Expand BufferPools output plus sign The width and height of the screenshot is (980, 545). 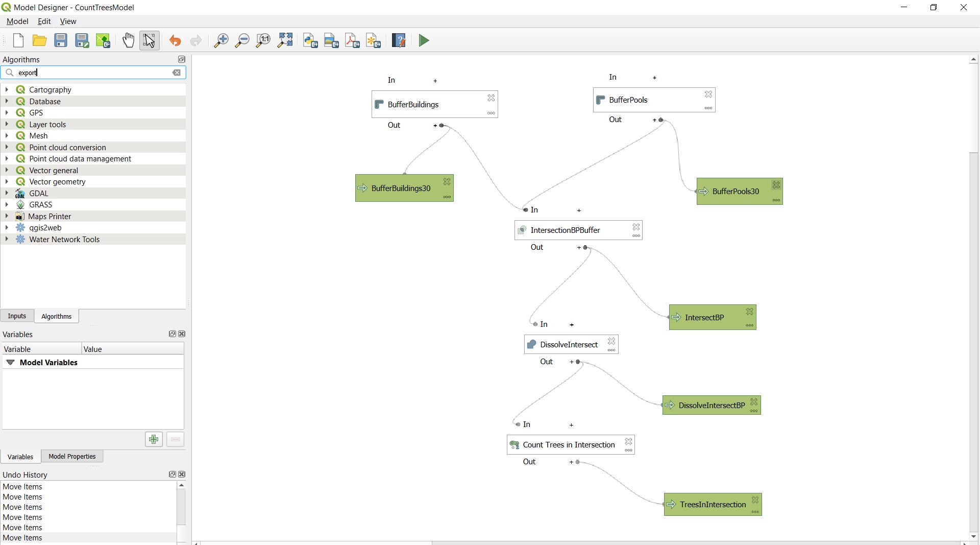click(x=654, y=120)
